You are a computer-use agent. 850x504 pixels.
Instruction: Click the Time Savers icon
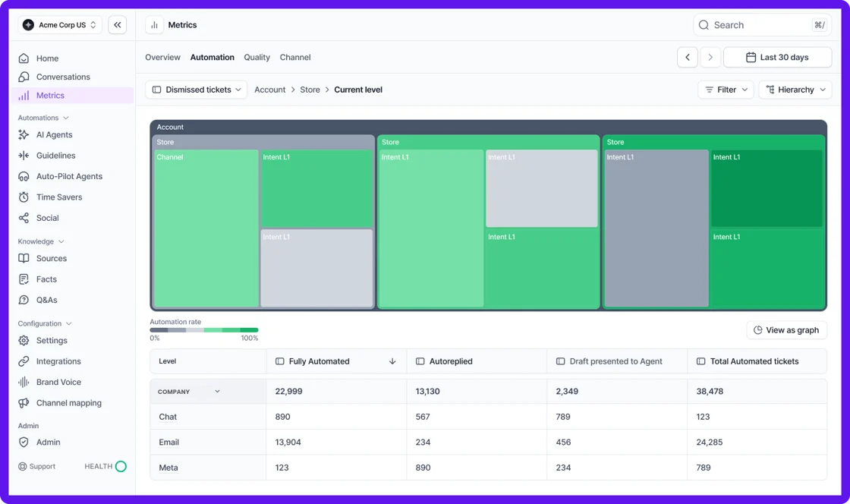24,197
